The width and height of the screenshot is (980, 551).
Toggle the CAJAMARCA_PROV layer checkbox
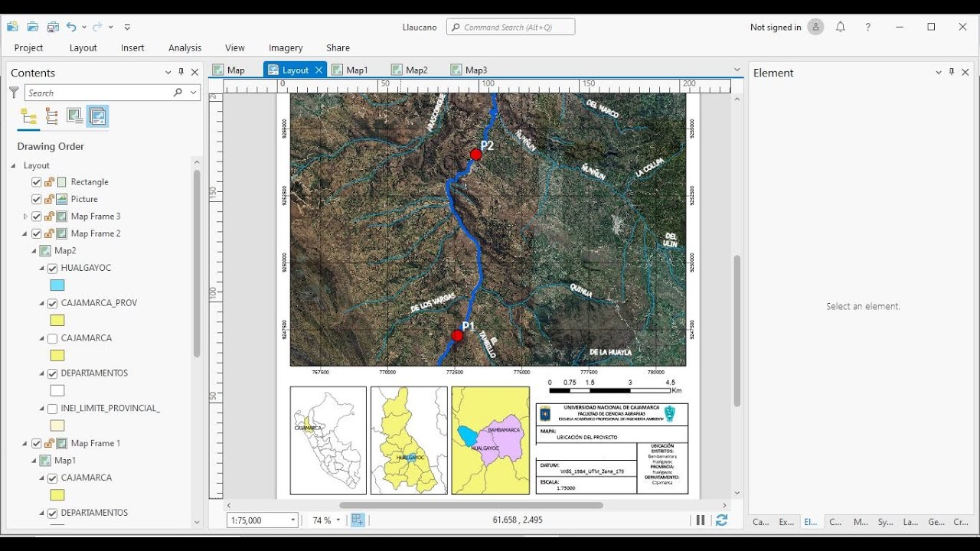[53, 303]
